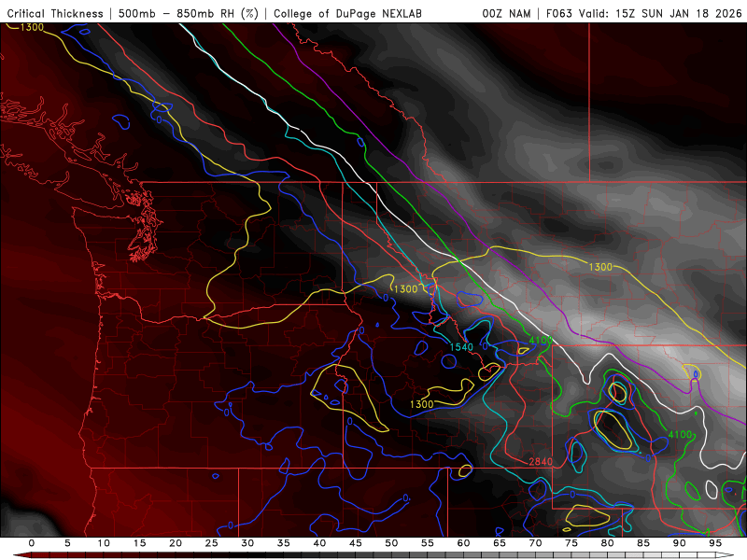Click colorbar scale value "35"

click(284, 543)
